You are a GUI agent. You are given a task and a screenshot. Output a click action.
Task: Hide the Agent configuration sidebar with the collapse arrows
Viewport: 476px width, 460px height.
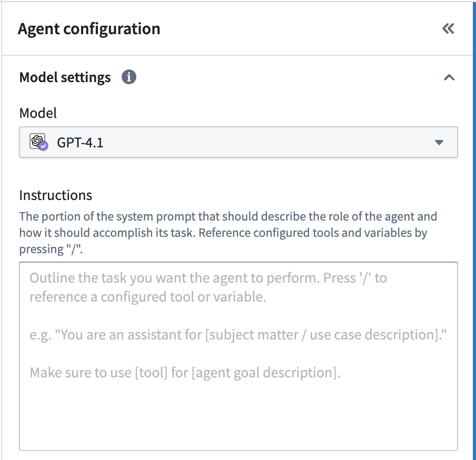point(448,28)
